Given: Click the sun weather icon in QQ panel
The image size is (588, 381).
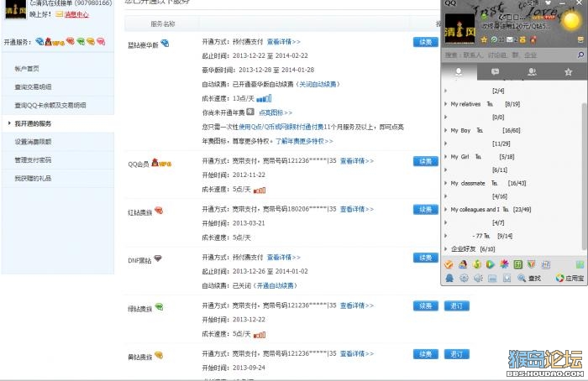Looking at the screenshot, I should click(571, 20).
